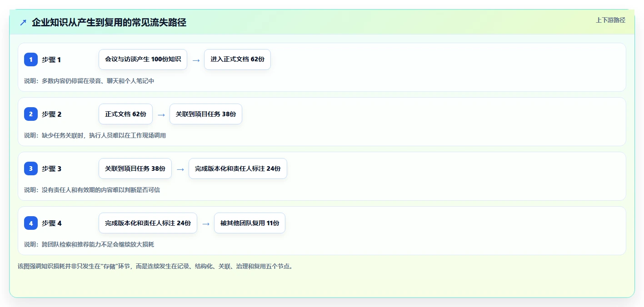Screen dimensions: 644x307
Task: Click the step 1 number badge
Action: pyautogui.click(x=31, y=59)
